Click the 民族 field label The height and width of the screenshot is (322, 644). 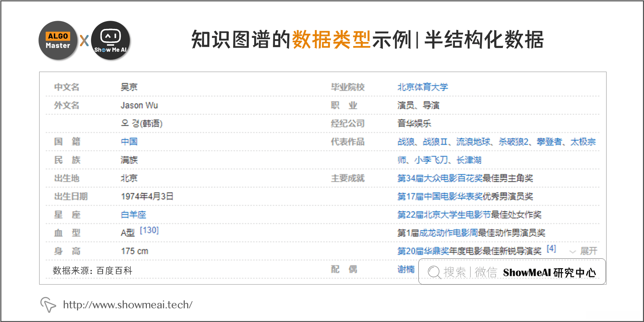pyautogui.click(x=67, y=160)
